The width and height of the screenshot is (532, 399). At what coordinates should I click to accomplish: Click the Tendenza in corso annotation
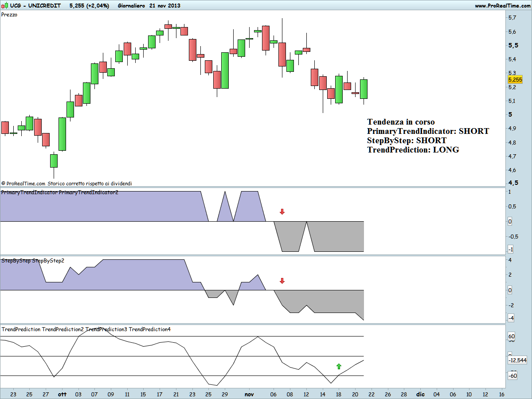coord(401,122)
